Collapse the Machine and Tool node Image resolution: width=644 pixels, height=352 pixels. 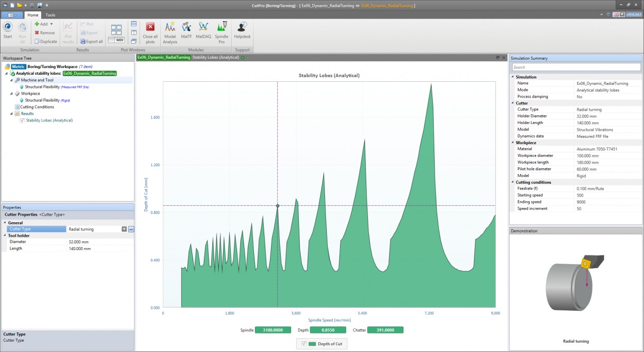[11, 80]
